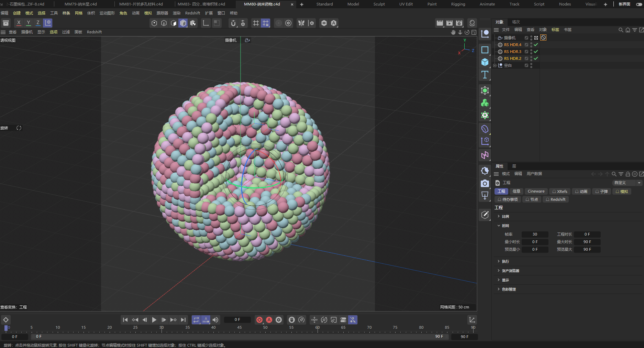Switch to the Sculpt layout
Viewport: 644px width, 348px height.
(x=379, y=4)
